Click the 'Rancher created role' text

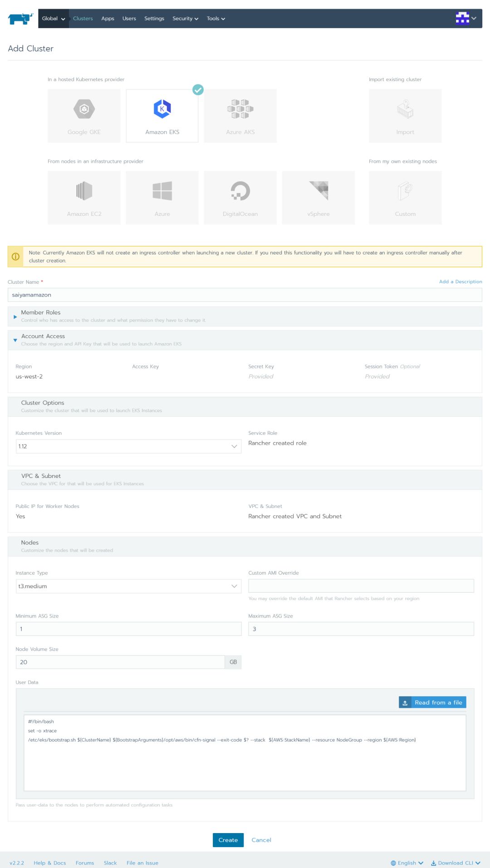tap(277, 443)
